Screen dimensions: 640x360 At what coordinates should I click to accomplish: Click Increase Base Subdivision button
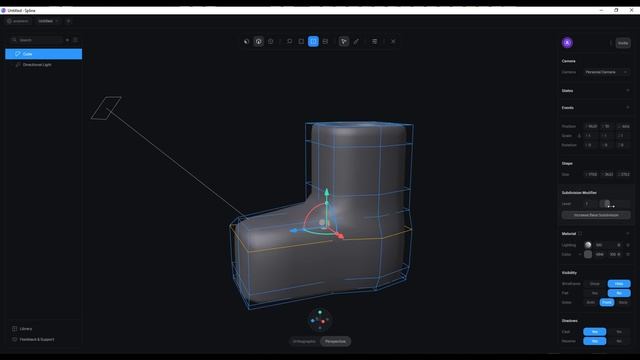click(x=596, y=215)
